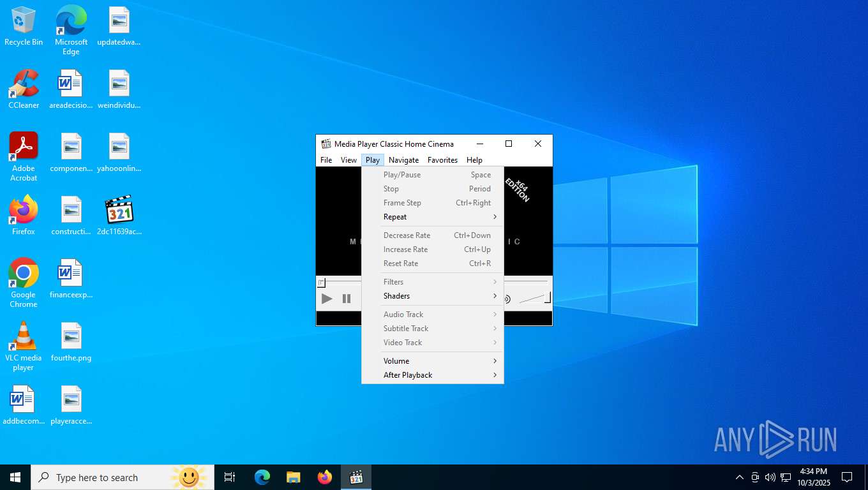Choose Decrease Rate menu entry

coord(433,235)
